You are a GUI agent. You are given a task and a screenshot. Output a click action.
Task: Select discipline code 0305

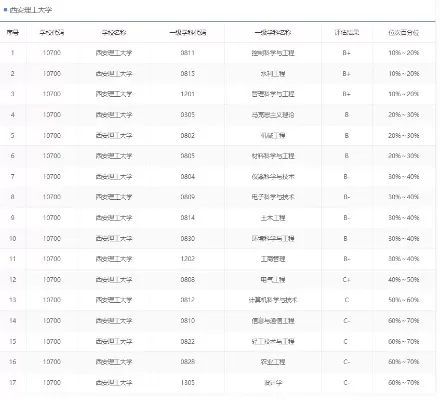point(188,115)
